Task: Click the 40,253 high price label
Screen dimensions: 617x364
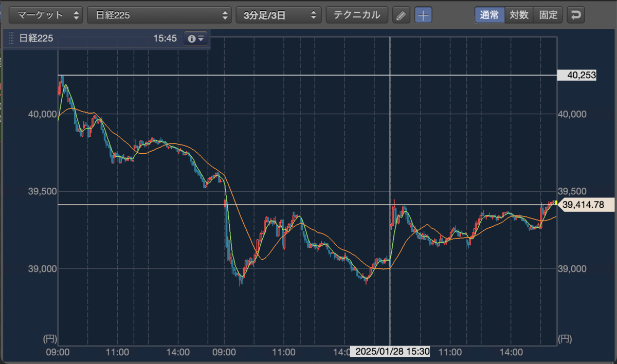Action: pos(582,76)
